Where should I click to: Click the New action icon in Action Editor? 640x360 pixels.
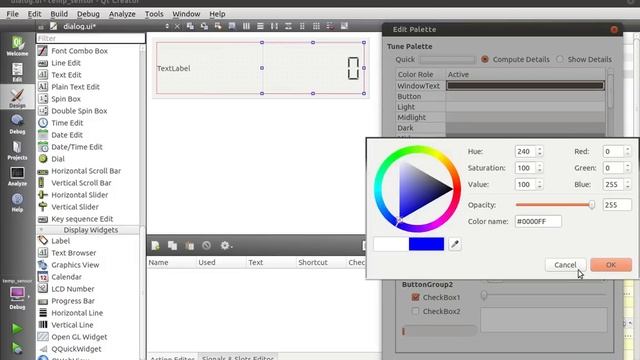pyautogui.click(x=156, y=245)
